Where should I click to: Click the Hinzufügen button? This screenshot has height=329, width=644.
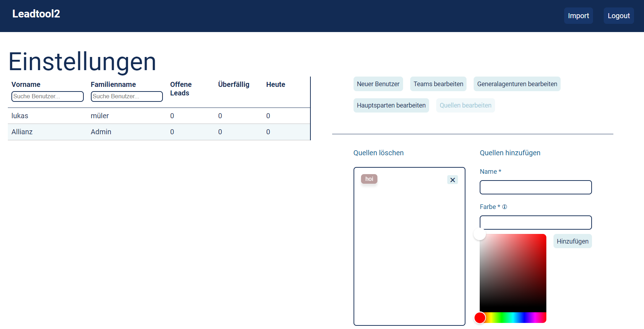pyautogui.click(x=573, y=241)
